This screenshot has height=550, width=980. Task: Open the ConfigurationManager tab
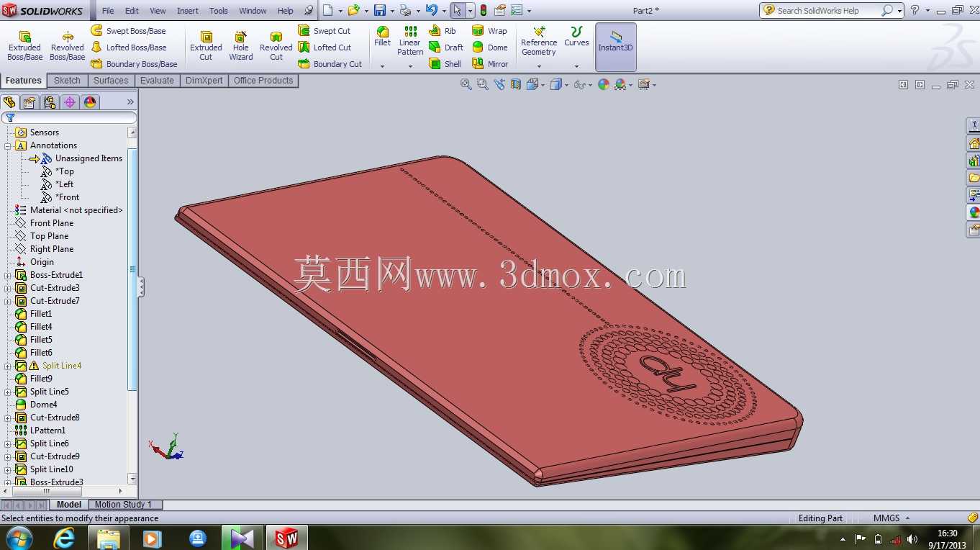click(x=50, y=102)
